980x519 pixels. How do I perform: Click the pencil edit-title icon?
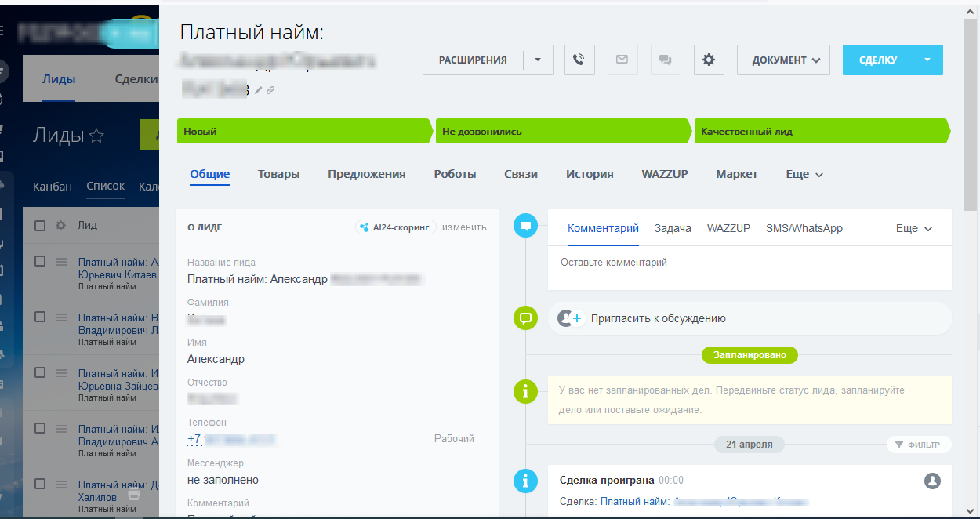tap(259, 91)
